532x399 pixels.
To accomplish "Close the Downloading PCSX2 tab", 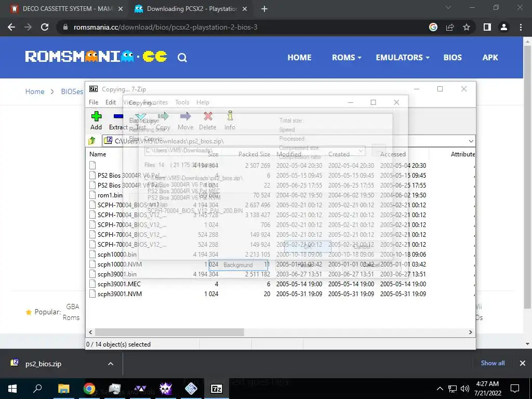I will click(x=245, y=9).
